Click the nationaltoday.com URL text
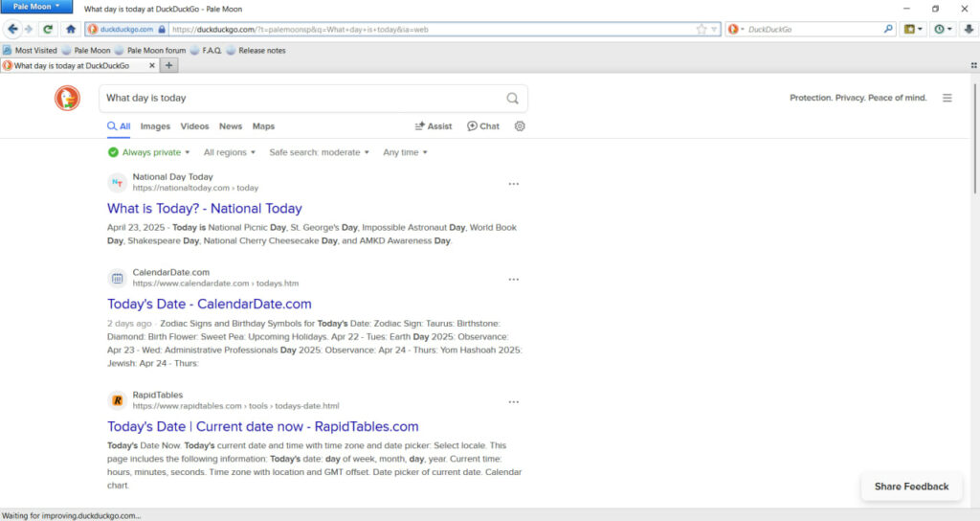This screenshot has height=521, width=980. (x=195, y=188)
